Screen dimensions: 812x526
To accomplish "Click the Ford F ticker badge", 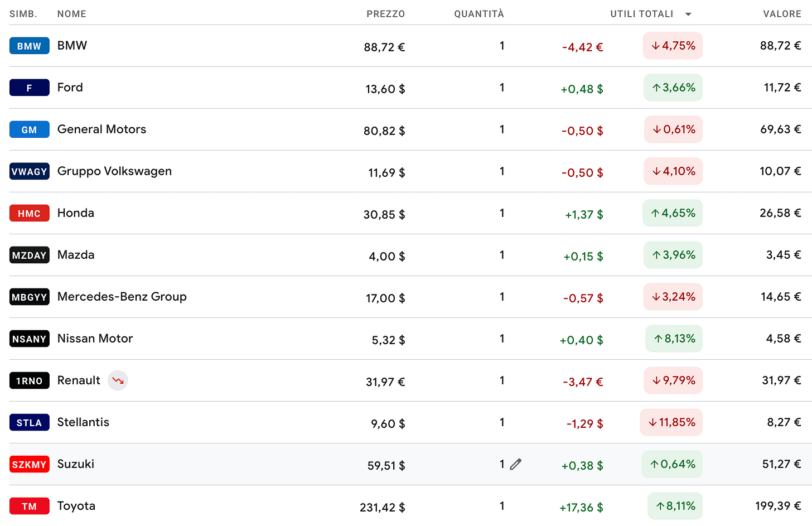I will coord(30,88).
